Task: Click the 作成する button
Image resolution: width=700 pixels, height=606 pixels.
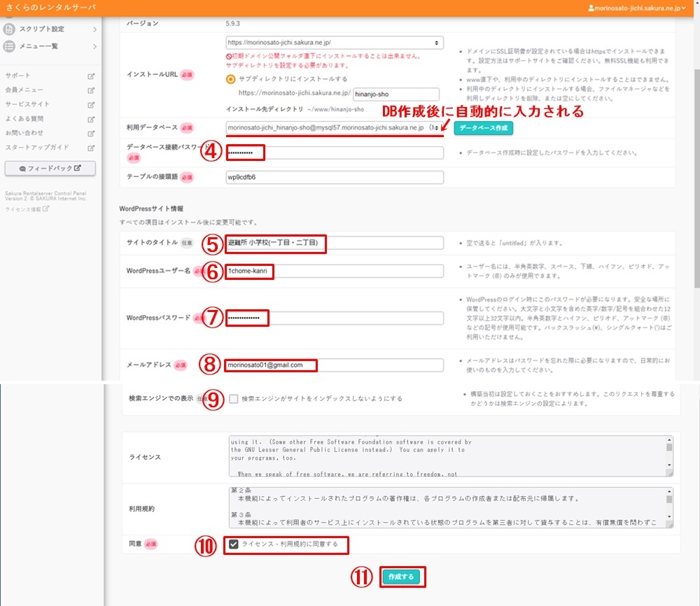Action: coord(401,577)
